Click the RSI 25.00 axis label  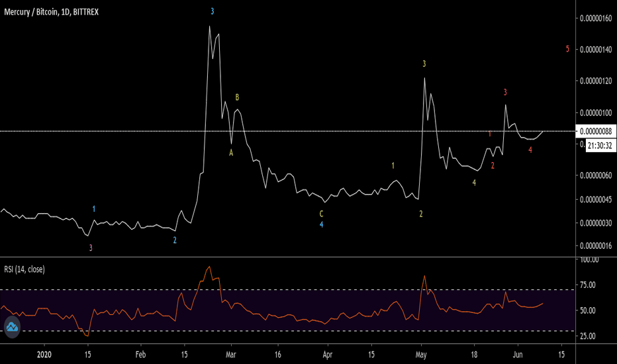(588, 336)
